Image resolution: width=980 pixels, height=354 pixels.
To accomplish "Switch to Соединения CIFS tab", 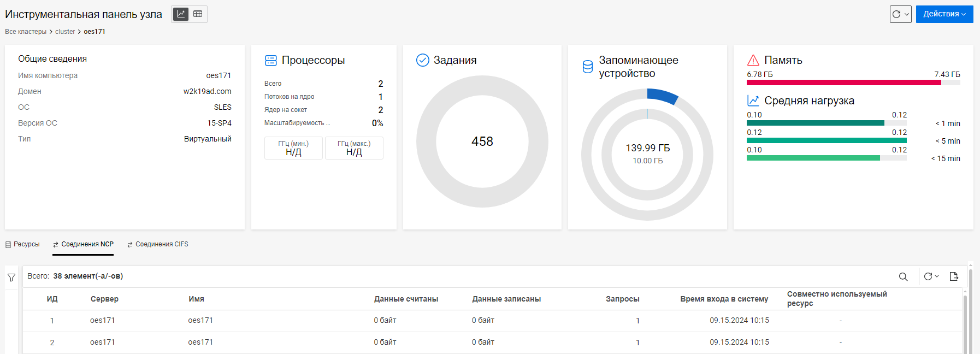I will coord(157,244).
